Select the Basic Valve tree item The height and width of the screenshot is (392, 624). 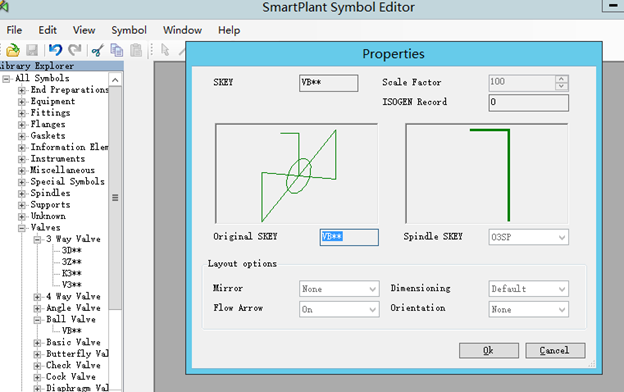pos(73,343)
